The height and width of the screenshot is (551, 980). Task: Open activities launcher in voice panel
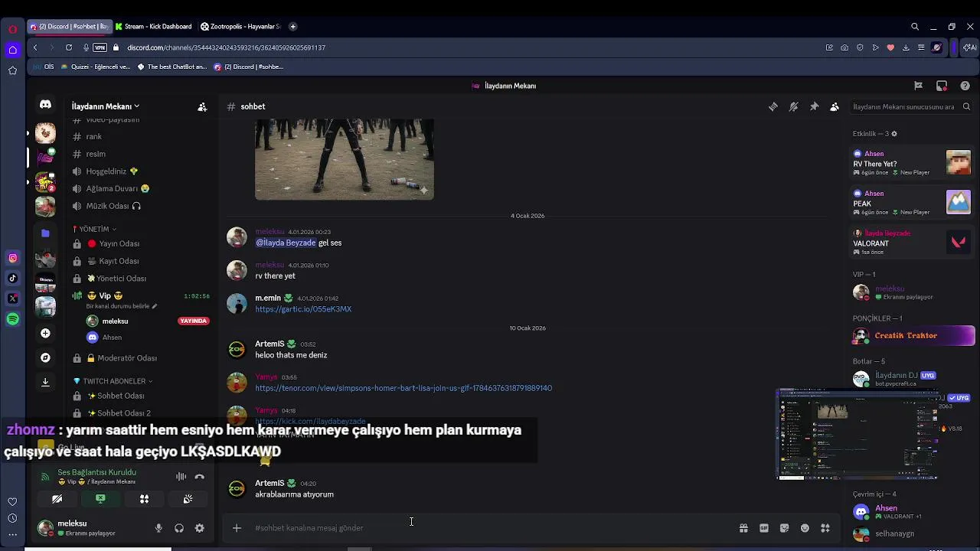(144, 499)
